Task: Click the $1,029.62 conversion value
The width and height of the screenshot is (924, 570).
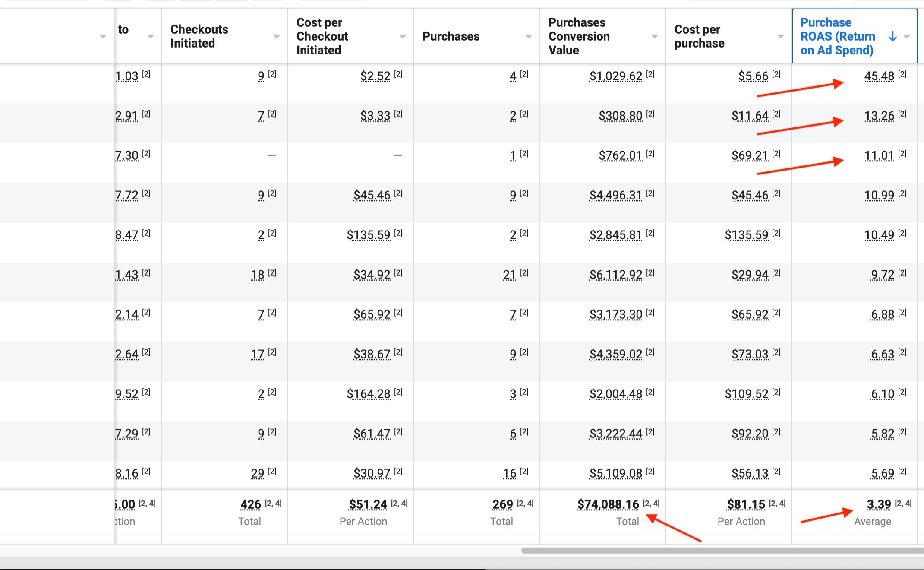Action: [616, 76]
